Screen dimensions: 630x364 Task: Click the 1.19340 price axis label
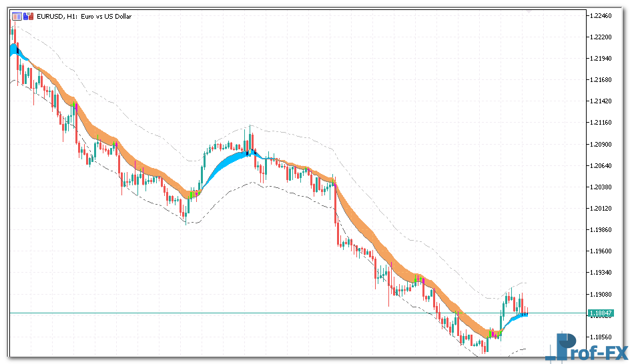pos(602,272)
